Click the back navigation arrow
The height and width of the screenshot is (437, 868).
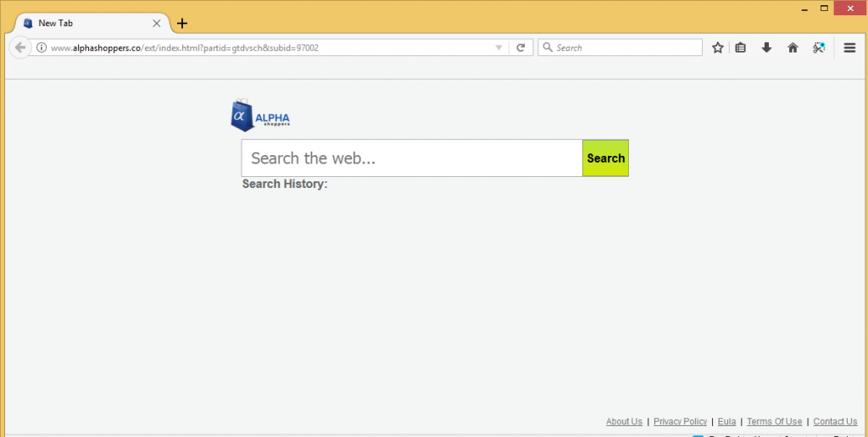point(20,47)
